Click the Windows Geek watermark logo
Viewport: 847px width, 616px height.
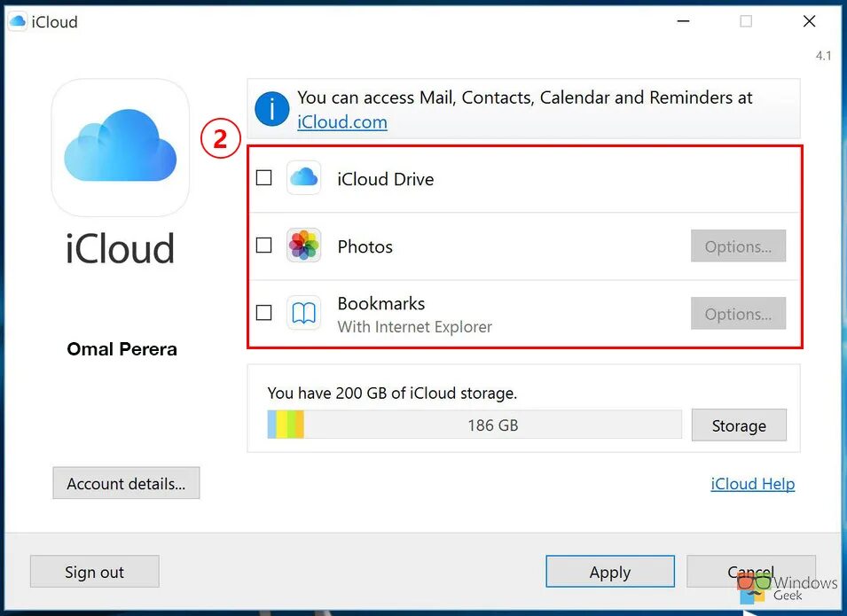tap(786, 589)
